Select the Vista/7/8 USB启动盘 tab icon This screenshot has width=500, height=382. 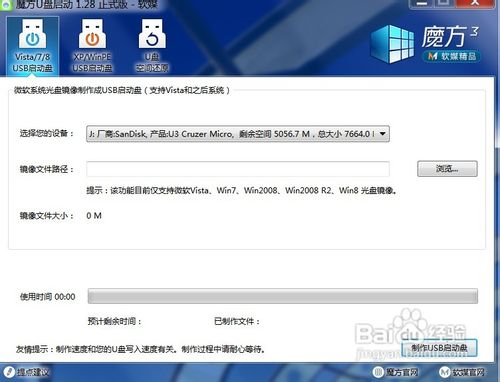point(32,46)
